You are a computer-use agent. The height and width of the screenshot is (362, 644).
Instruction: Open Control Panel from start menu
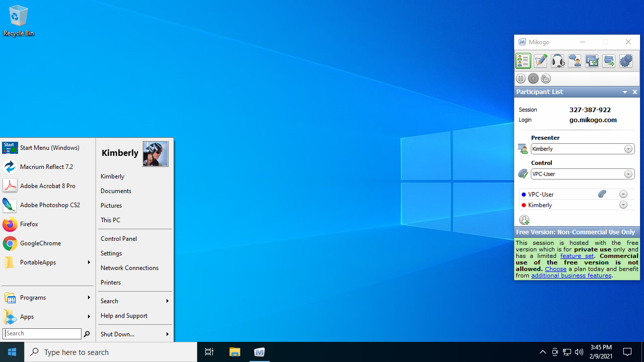[119, 239]
